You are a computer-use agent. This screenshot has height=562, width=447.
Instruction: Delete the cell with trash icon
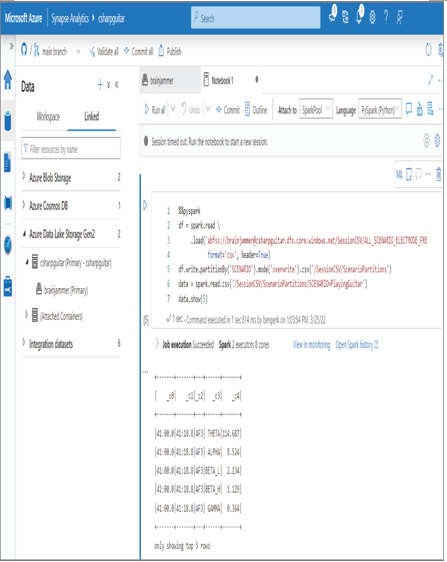438,175
